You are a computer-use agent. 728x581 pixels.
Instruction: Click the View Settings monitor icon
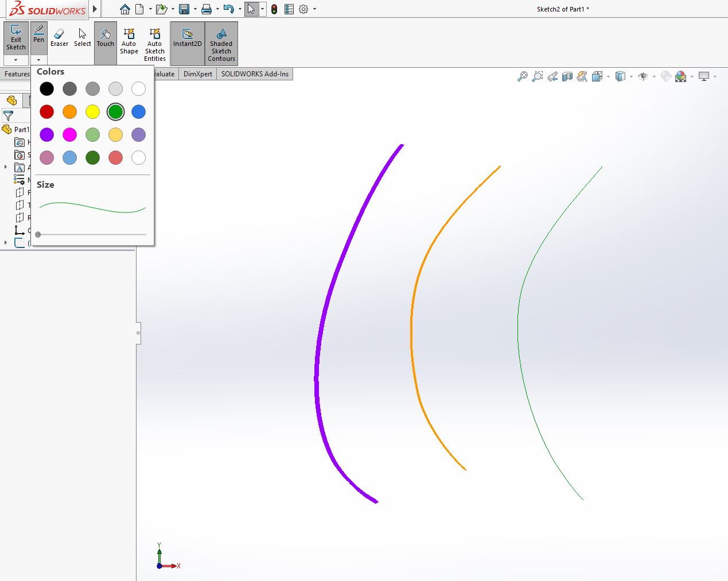click(x=704, y=76)
